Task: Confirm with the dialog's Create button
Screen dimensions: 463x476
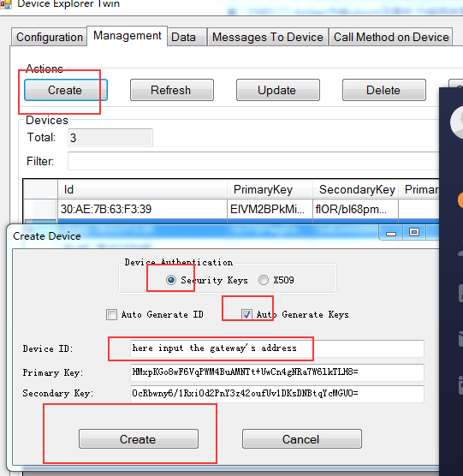Action: tap(139, 438)
